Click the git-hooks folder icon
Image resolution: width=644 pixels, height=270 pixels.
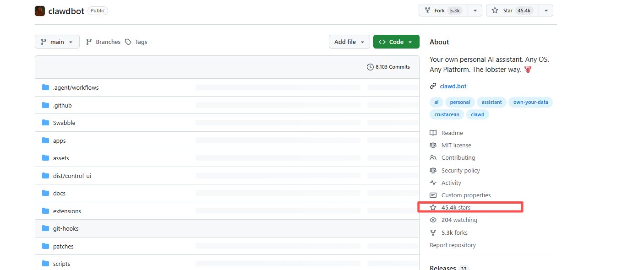pos(45,228)
